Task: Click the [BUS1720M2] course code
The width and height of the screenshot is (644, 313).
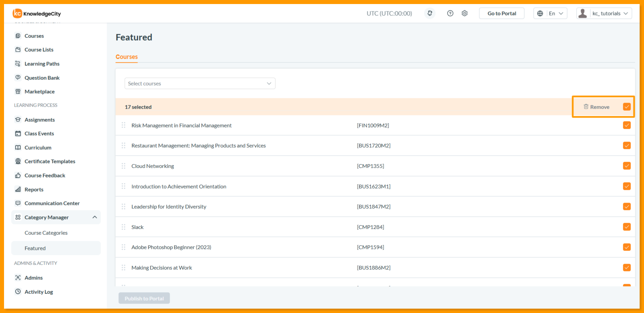Action: tap(374, 146)
